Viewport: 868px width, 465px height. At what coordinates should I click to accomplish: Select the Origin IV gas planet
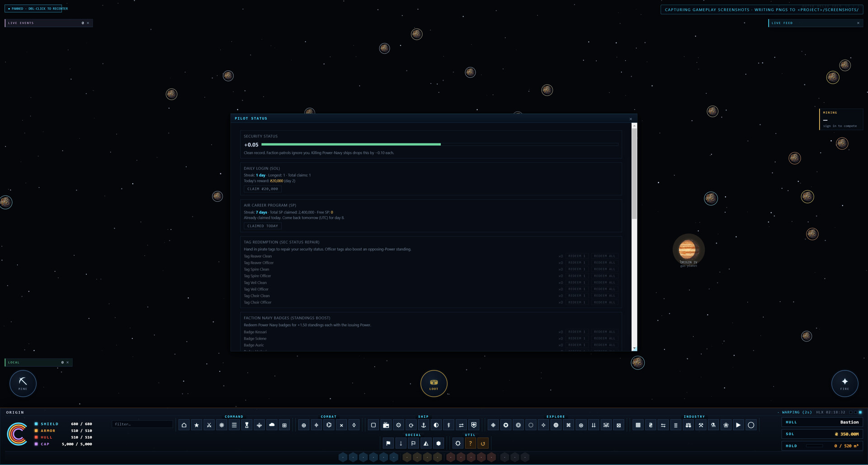[x=688, y=250]
